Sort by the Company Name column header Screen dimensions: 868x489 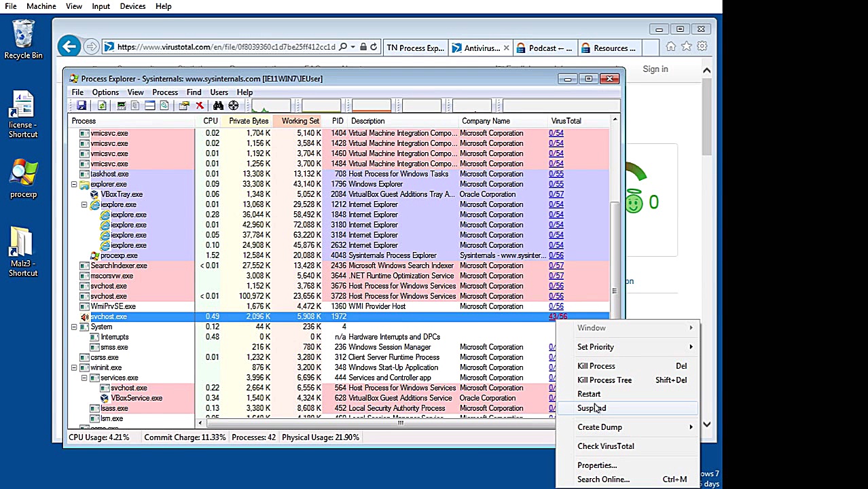click(486, 121)
